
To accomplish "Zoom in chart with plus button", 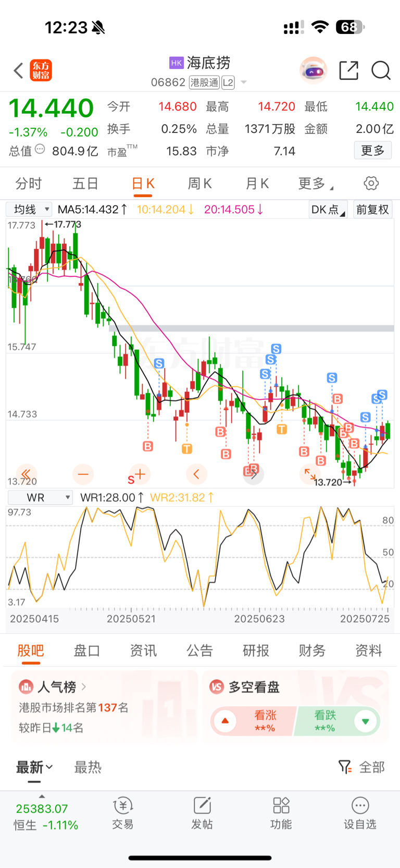I will pos(140,474).
